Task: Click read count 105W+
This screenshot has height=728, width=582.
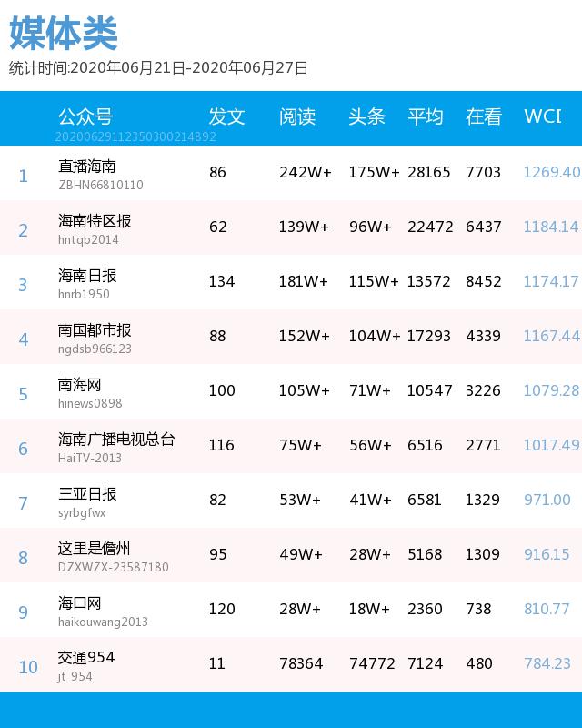Action: click(x=304, y=390)
